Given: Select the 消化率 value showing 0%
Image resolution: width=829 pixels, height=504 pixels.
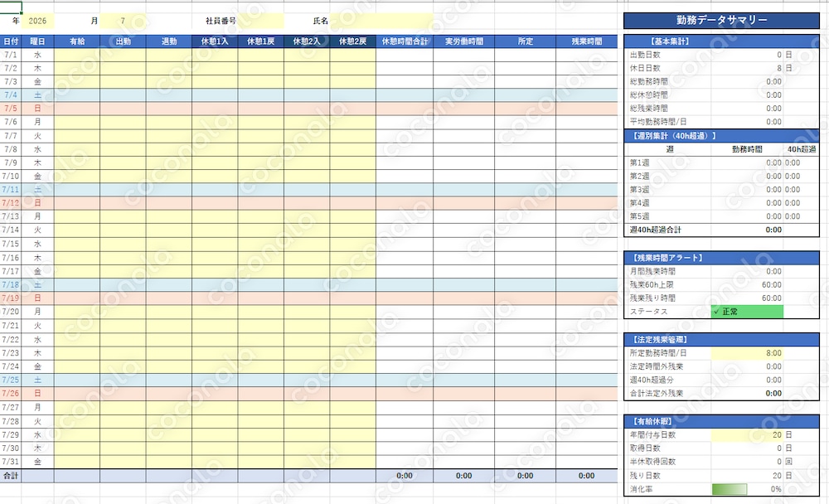Looking at the screenshot, I should 776,489.
